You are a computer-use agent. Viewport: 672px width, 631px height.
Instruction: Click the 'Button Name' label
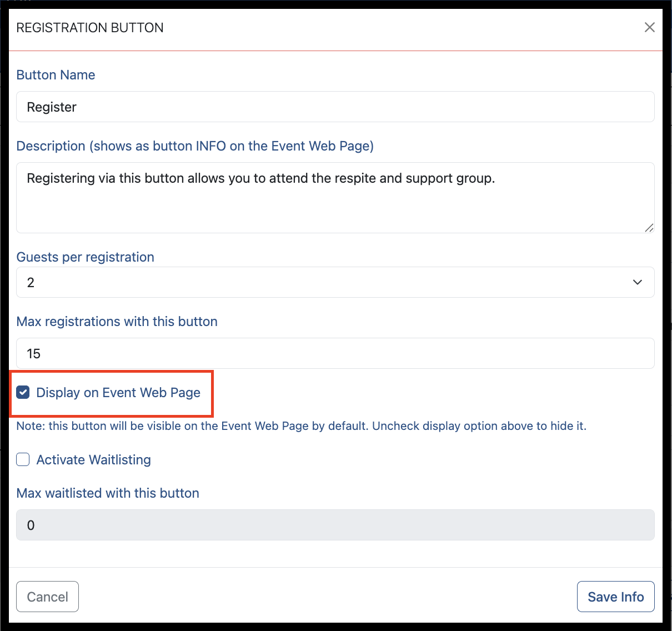click(56, 75)
